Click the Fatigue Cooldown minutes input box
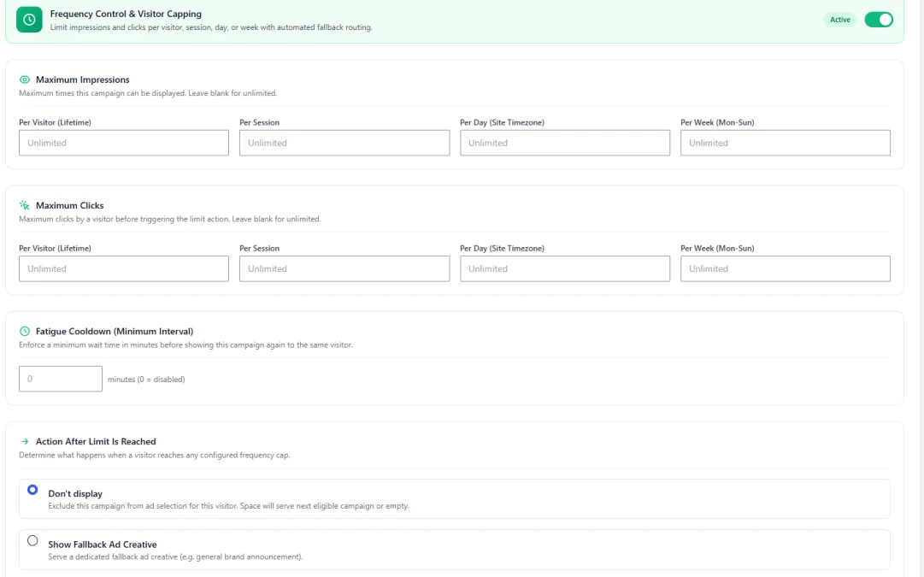 (x=60, y=379)
